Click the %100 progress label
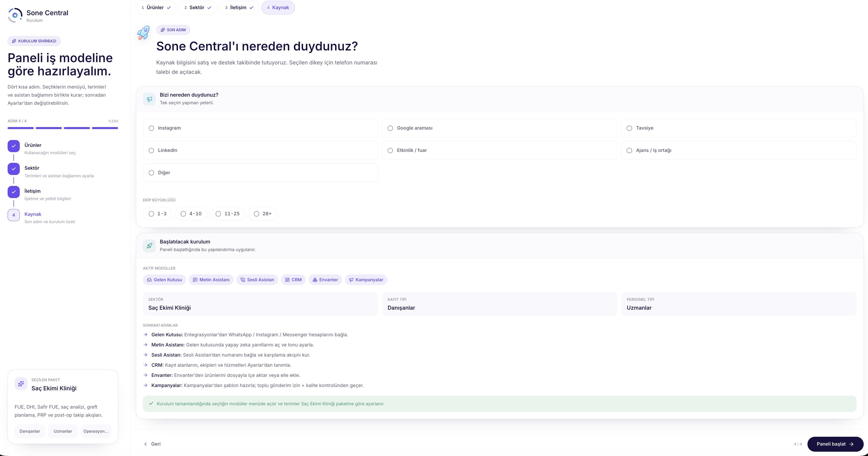The height and width of the screenshot is (456, 868). (113, 121)
